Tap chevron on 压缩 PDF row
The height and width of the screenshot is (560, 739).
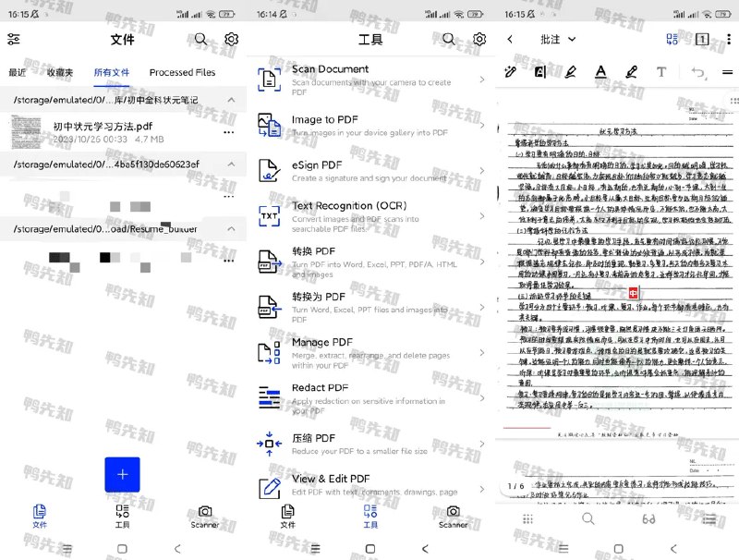coord(481,444)
